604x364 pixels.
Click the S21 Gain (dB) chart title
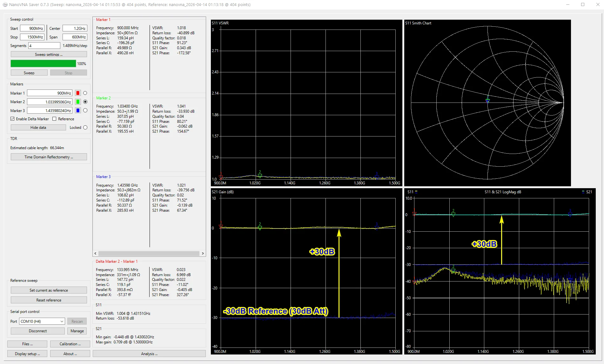[x=223, y=192]
